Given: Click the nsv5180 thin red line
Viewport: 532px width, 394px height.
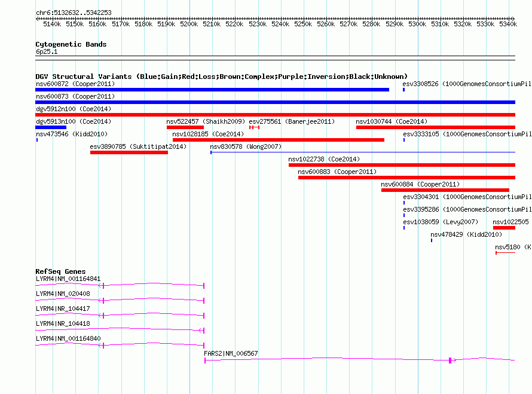Looking at the screenshot, I should [x=505, y=253].
